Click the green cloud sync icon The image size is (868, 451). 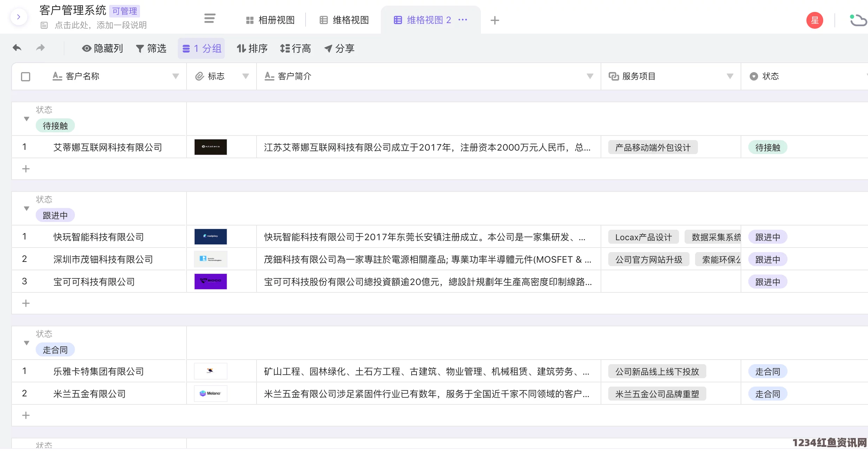coord(858,20)
